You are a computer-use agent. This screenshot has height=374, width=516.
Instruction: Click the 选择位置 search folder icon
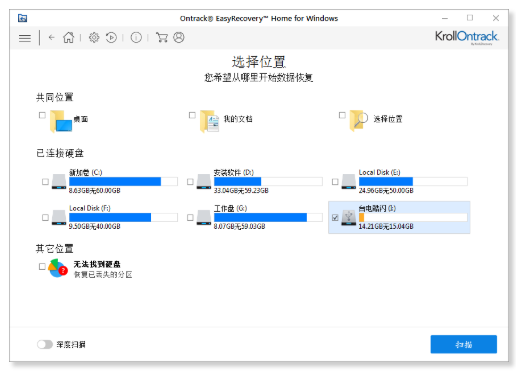tap(359, 120)
